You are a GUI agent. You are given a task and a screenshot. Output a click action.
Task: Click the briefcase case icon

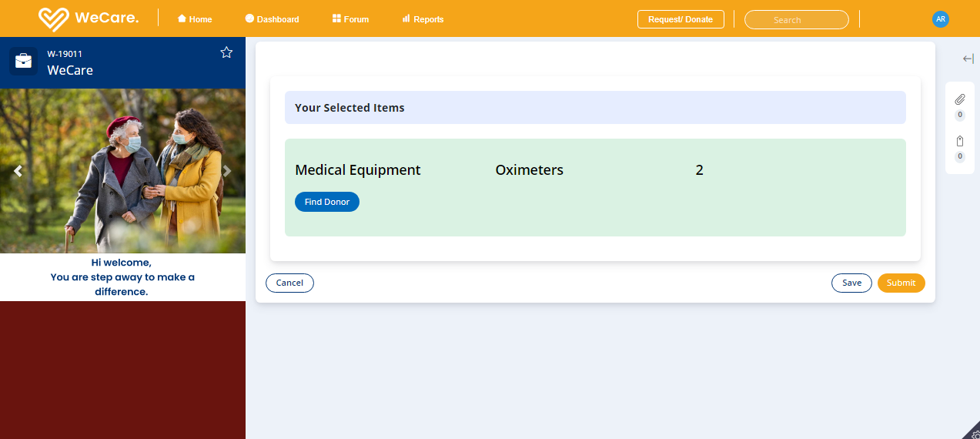[x=24, y=62]
